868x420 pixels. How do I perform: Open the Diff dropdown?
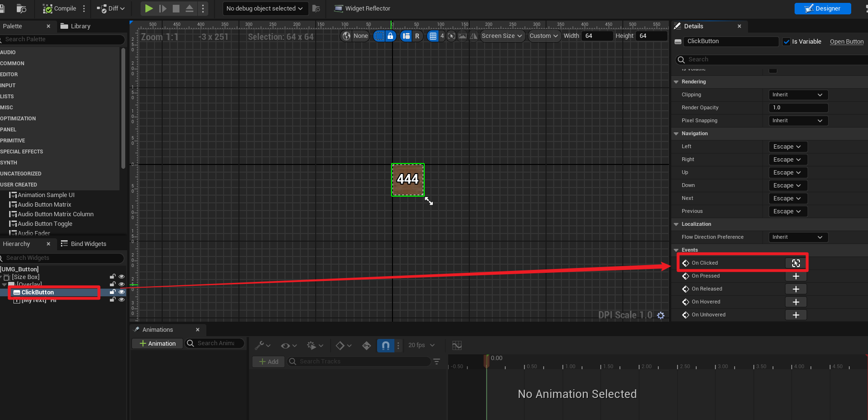[x=111, y=9]
